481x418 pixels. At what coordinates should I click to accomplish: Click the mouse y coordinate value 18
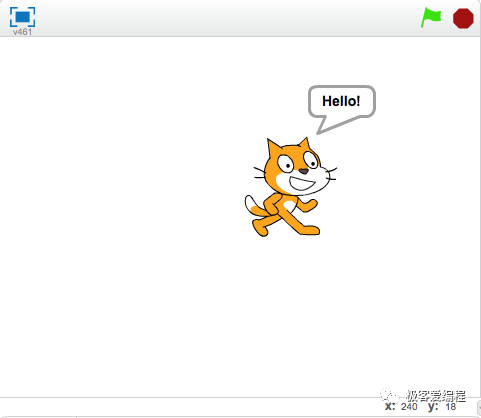[x=451, y=407]
